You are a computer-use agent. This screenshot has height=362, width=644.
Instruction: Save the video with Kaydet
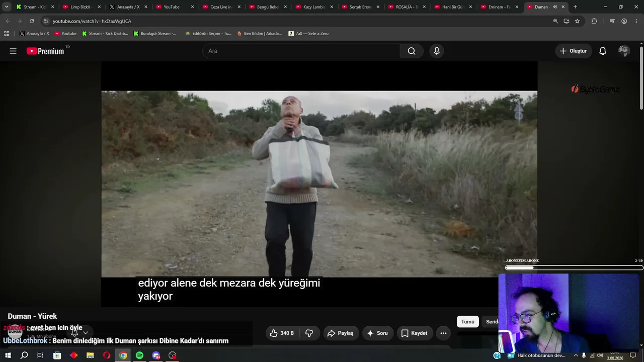pos(414,333)
